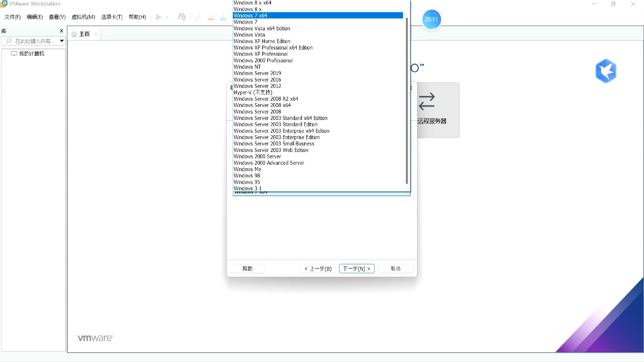Select 我的计算机 in the library tree
644x362 pixels.
point(31,54)
